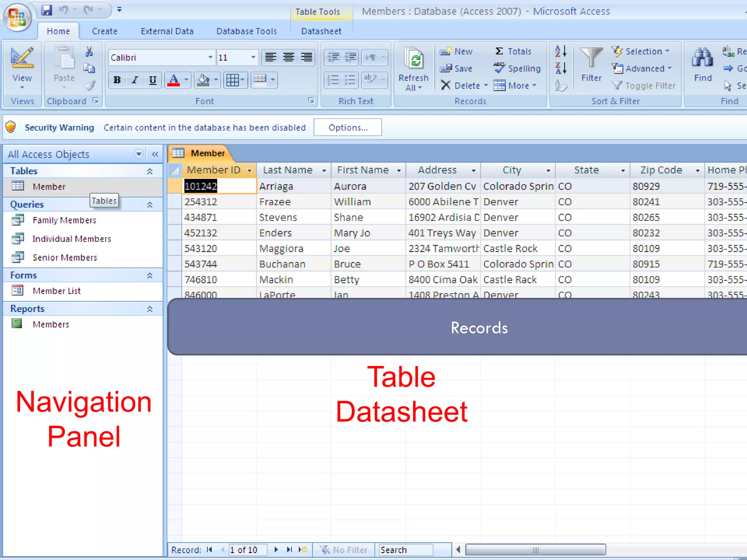Open Find binoculars icon
The width and height of the screenshot is (747, 560).
tap(703, 58)
